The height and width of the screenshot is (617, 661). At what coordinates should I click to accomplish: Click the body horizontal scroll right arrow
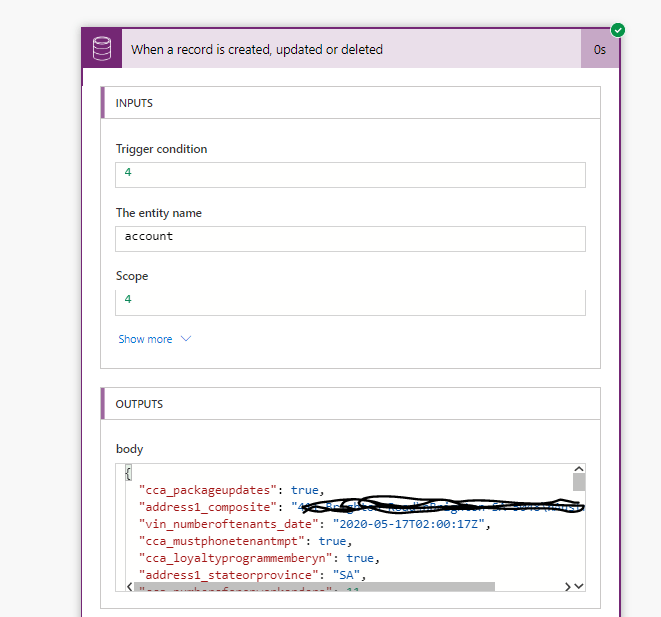tap(567, 587)
